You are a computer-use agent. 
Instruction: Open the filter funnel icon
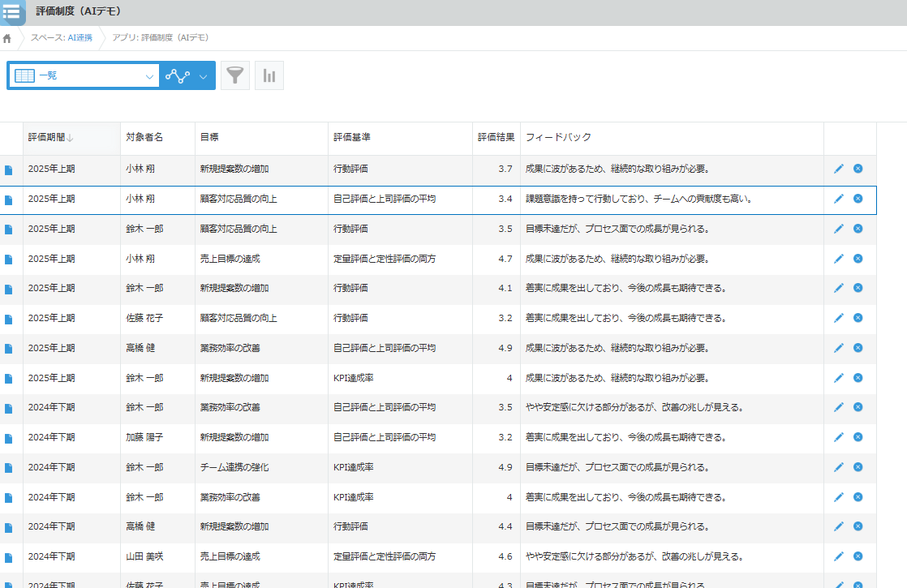point(234,75)
